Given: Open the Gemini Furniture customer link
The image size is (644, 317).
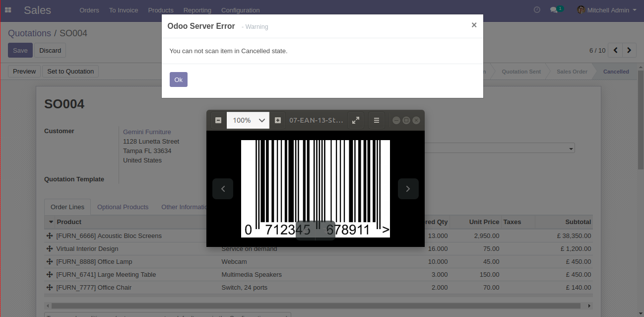Looking at the screenshot, I should [147, 132].
